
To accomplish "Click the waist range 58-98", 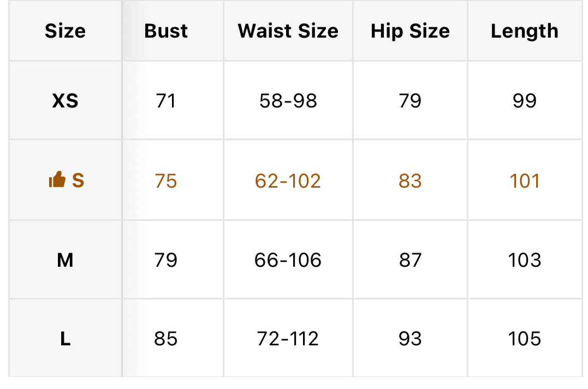I will (288, 101).
